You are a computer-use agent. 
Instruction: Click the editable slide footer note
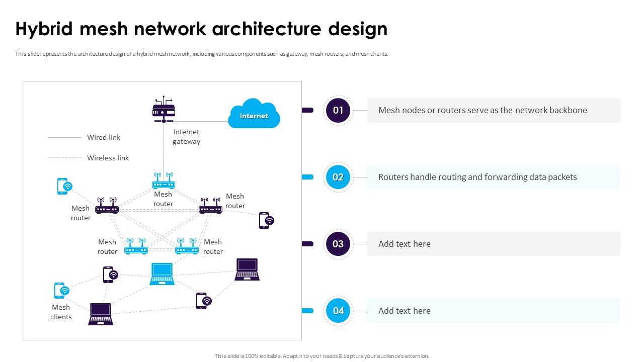(x=321, y=355)
